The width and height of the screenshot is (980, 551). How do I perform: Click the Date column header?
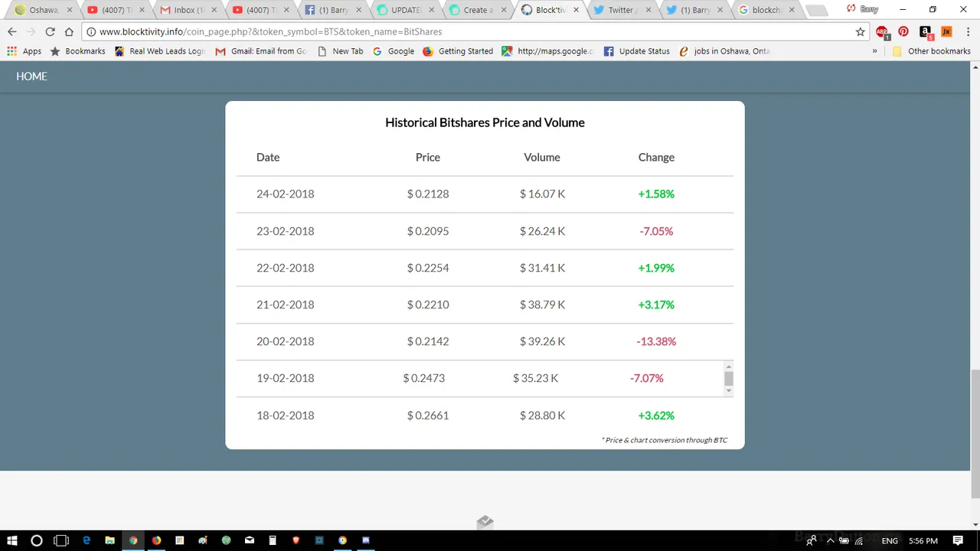click(x=268, y=157)
